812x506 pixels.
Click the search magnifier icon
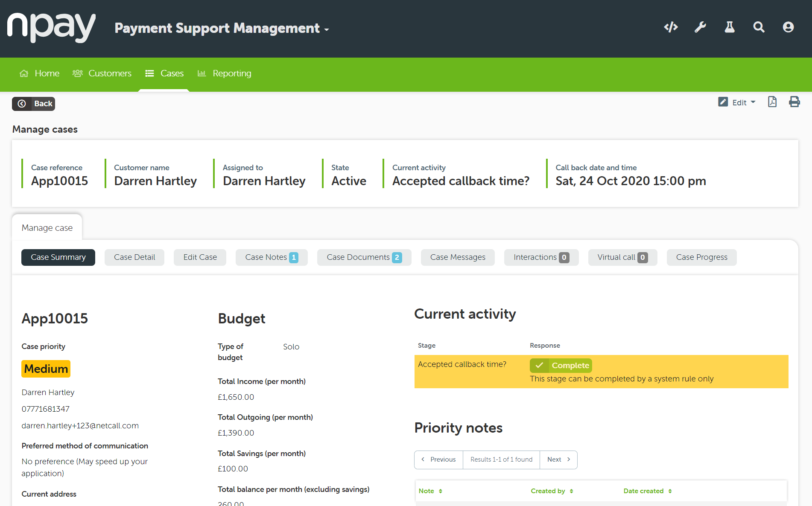coord(759,27)
